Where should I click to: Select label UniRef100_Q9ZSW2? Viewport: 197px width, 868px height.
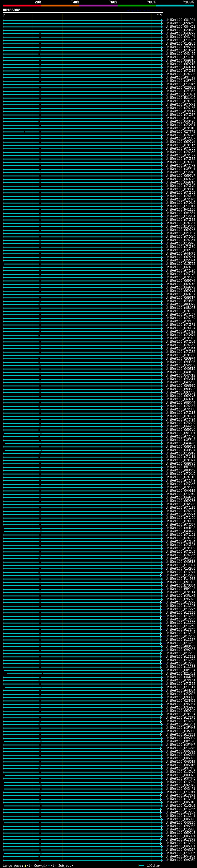pos(180,785)
